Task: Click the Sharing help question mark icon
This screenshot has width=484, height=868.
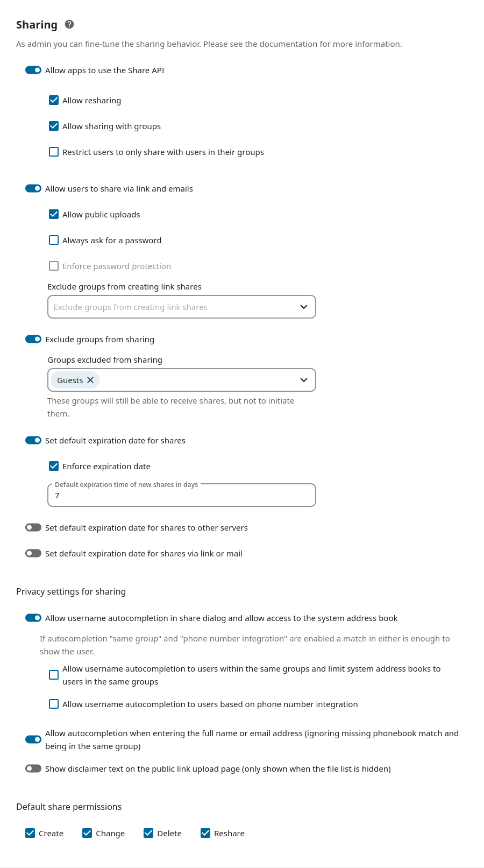Action: pos(69,24)
